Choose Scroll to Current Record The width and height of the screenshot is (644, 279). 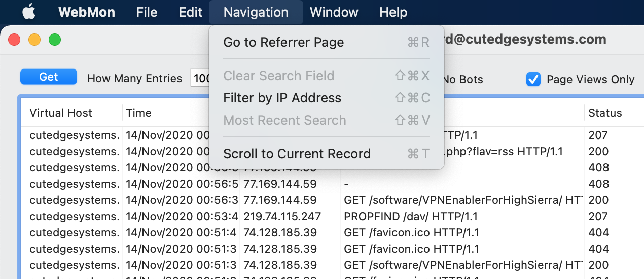click(x=297, y=154)
